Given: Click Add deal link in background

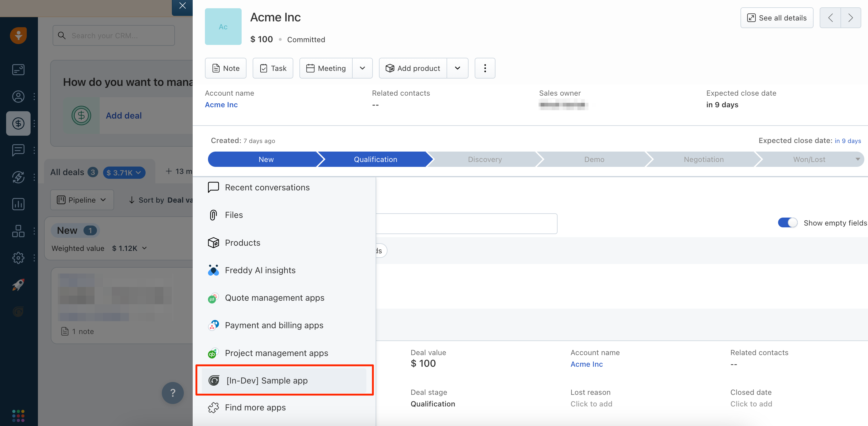Looking at the screenshot, I should (x=124, y=116).
